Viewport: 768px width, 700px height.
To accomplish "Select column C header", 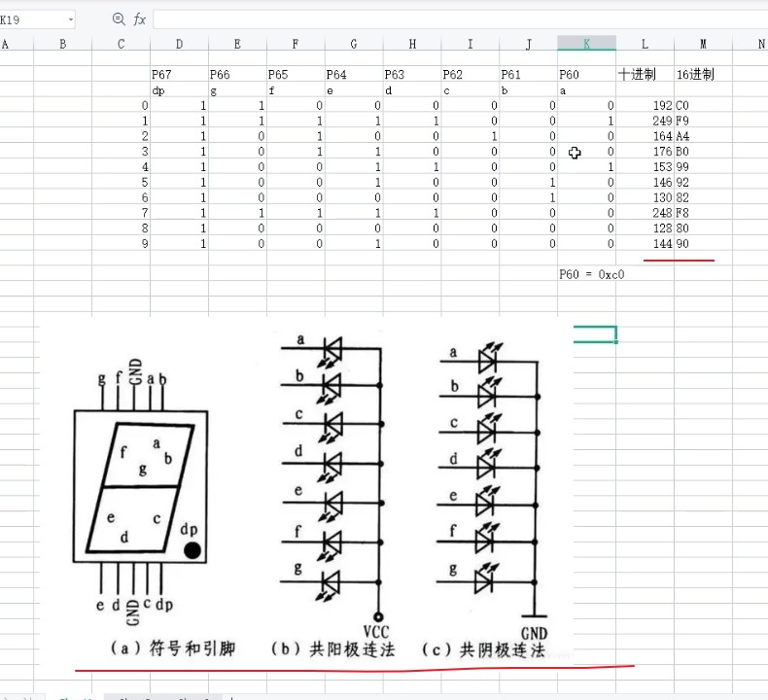I will 121,44.
